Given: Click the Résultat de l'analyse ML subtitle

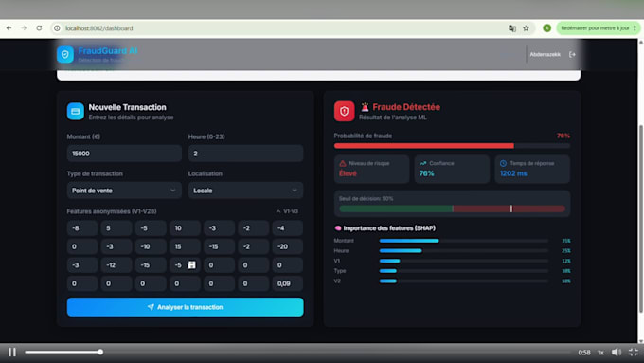Looking at the screenshot, I should click(x=393, y=118).
